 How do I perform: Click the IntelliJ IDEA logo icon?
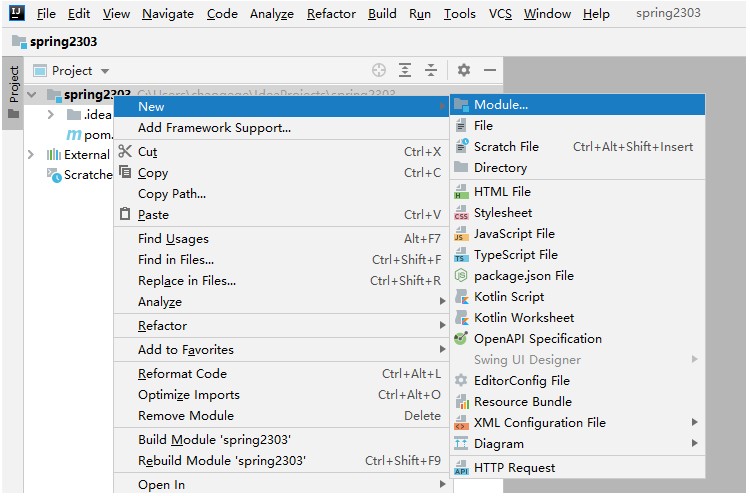tap(18, 14)
